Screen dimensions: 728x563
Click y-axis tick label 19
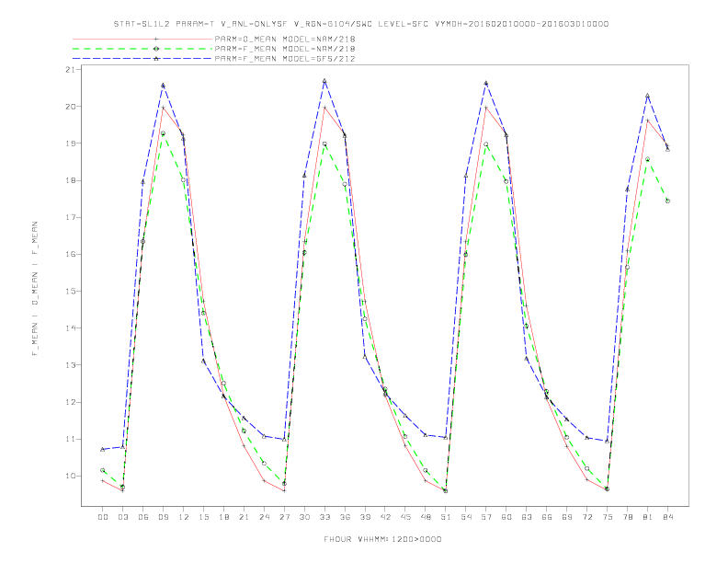pos(70,144)
